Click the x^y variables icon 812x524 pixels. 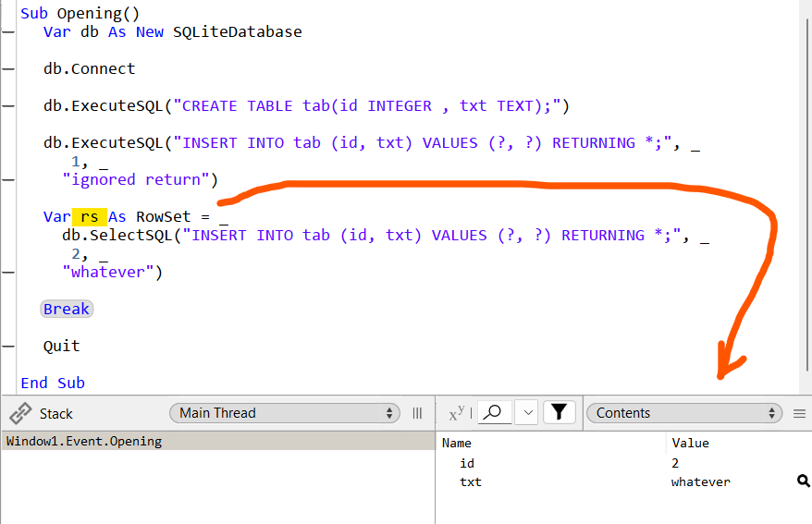[x=456, y=413]
